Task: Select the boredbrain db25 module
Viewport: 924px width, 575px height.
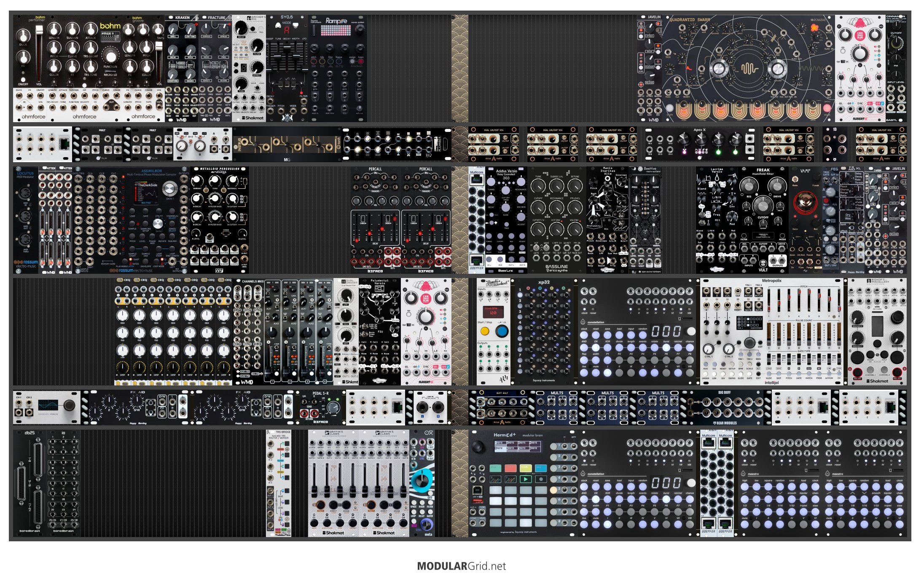Action: click(30, 483)
